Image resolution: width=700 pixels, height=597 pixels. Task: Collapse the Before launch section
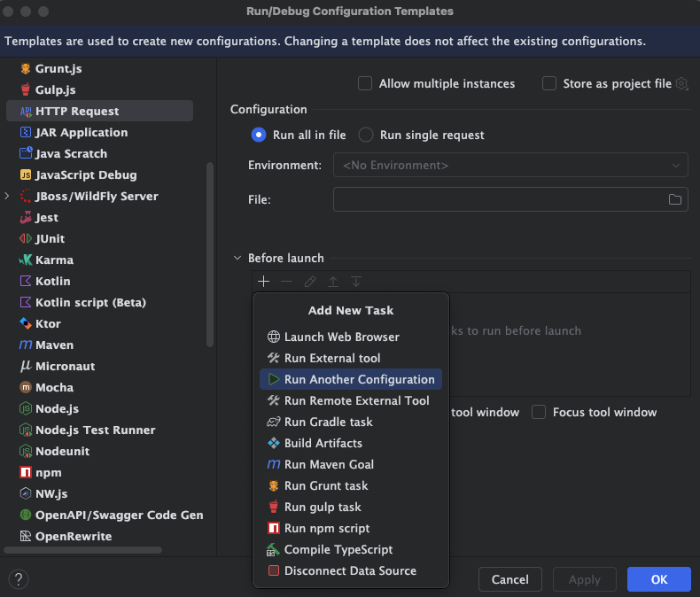[x=237, y=258]
